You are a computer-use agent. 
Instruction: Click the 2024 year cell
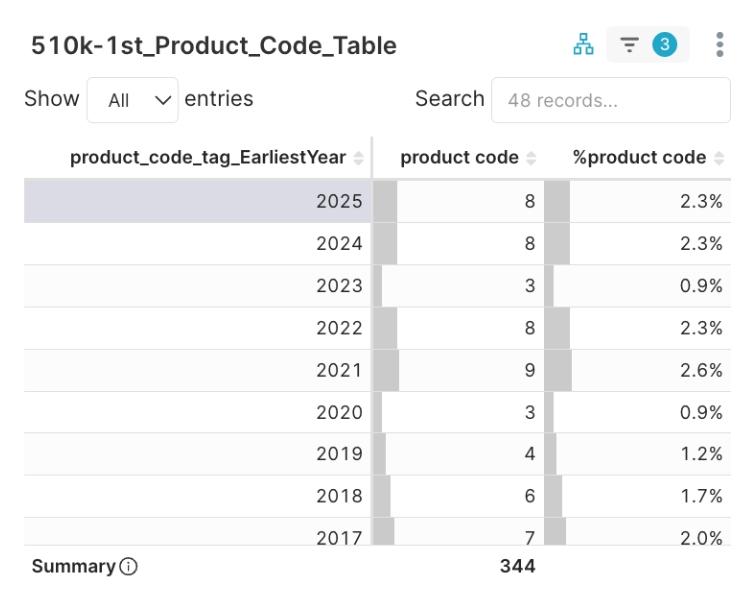[339, 243]
